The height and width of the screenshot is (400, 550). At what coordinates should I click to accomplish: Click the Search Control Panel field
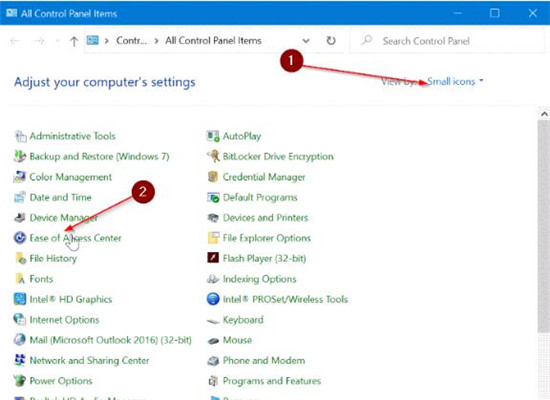tap(448, 41)
